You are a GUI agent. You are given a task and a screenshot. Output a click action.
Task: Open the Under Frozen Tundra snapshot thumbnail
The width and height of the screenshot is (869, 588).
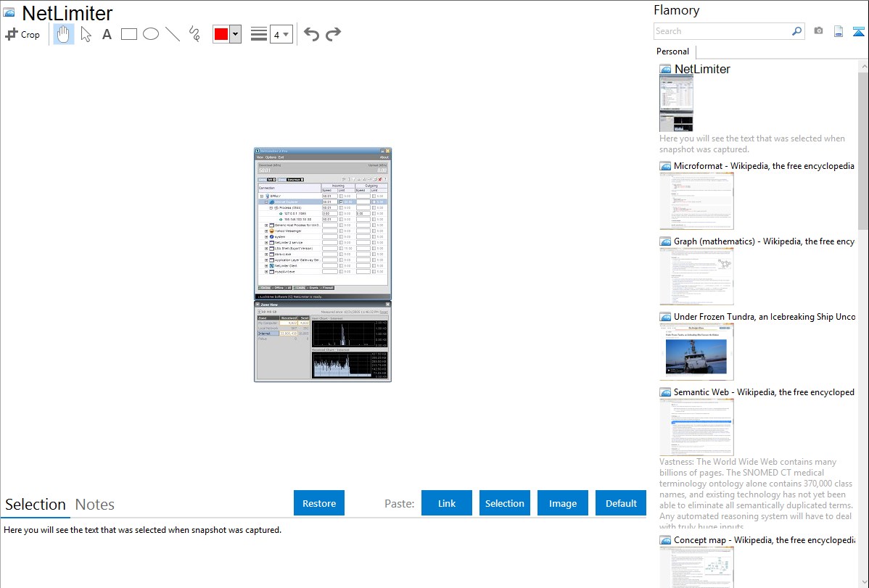pos(696,352)
